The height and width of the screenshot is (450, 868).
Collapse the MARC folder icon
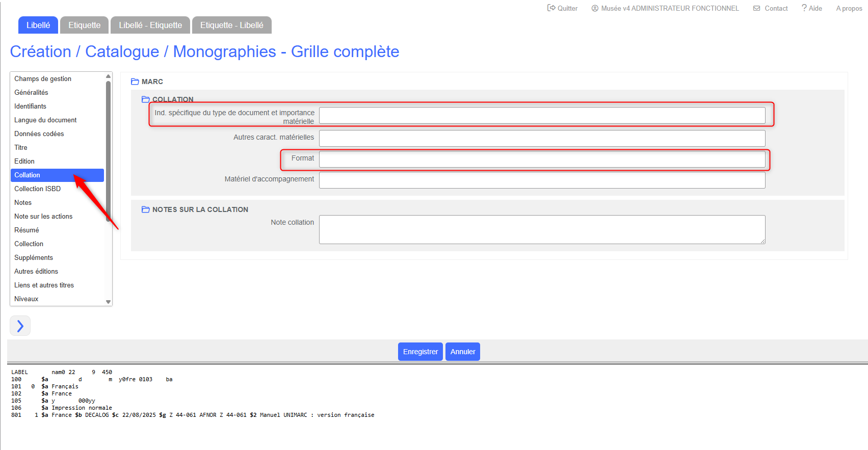point(135,82)
